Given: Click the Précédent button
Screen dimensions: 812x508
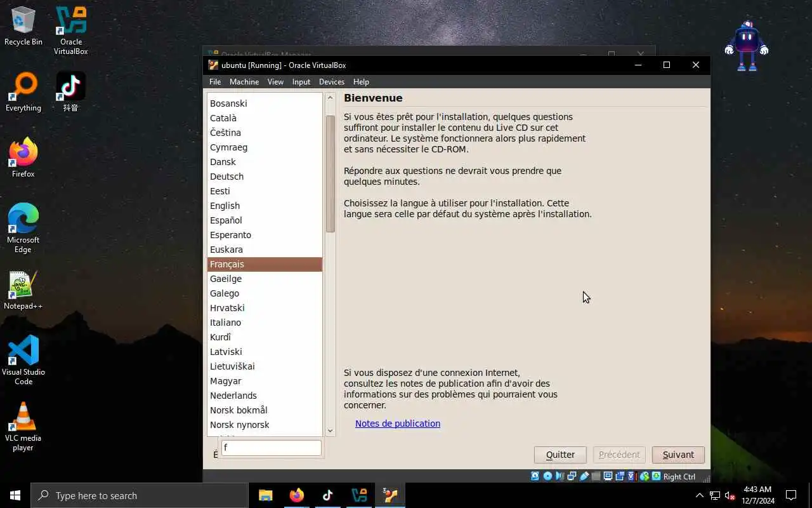Looking at the screenshot, I should coord(619,455).
